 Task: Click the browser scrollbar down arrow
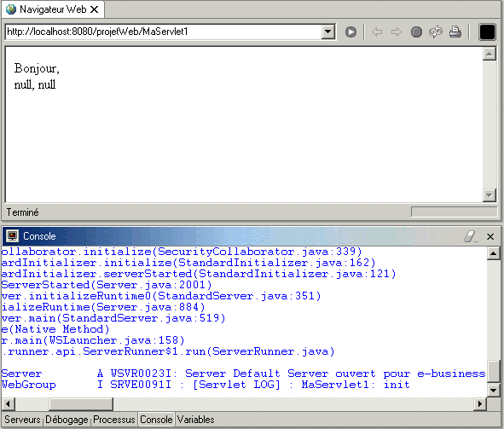(489, 195)
